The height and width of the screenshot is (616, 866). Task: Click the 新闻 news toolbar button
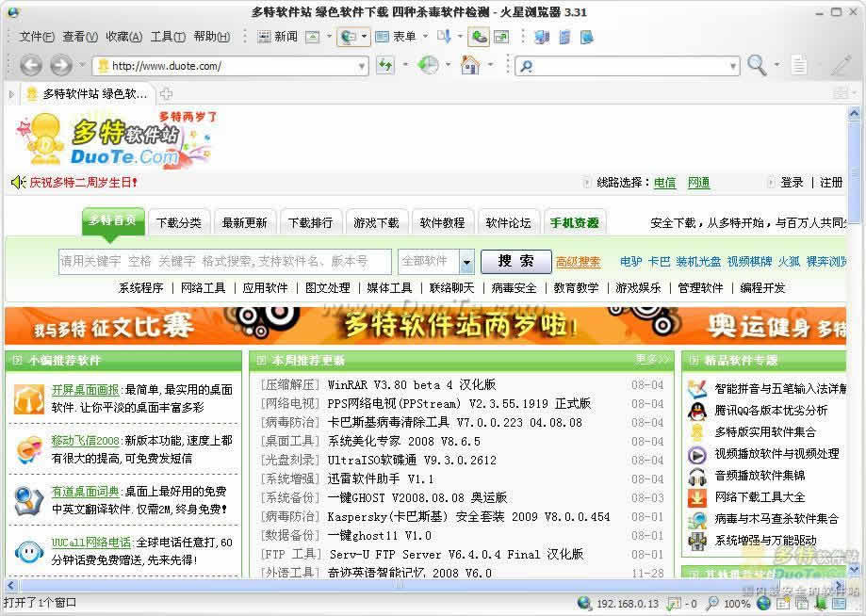tap(278, 37)
